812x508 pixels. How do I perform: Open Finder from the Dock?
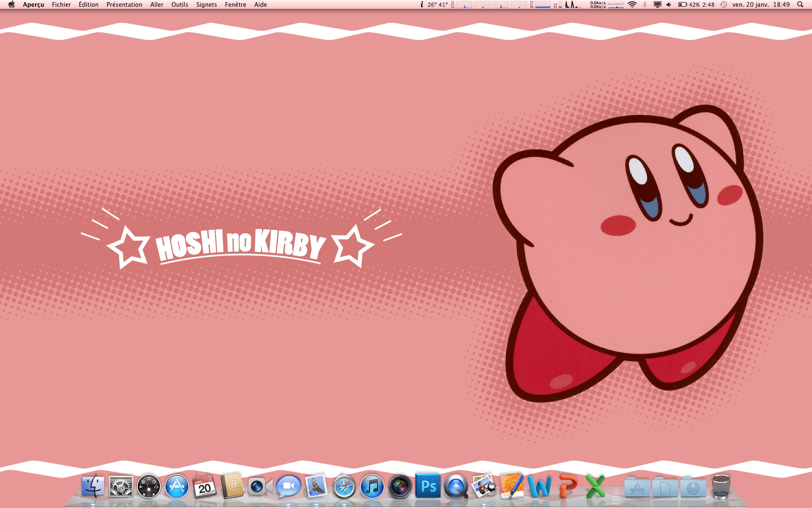(x=93, y=487)
